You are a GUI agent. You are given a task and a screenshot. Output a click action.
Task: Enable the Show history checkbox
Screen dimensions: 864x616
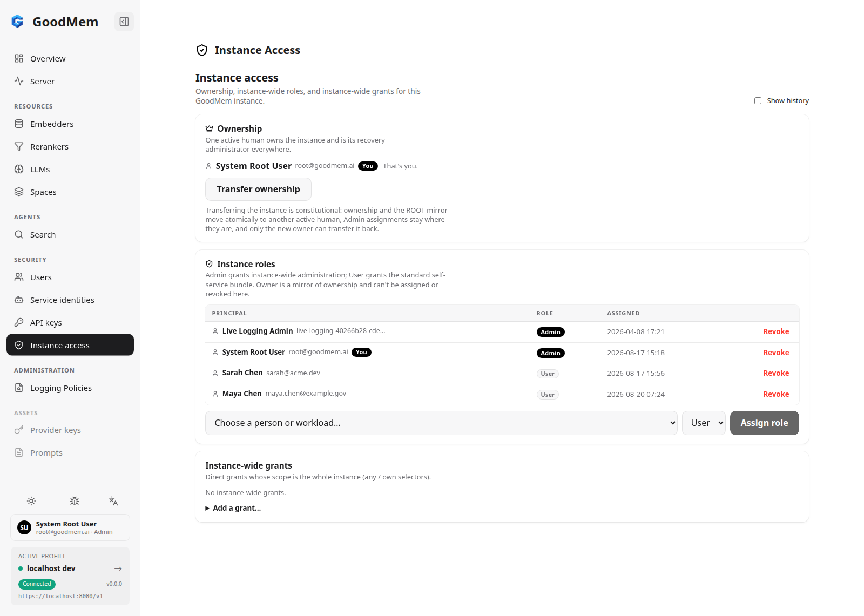[758, 100]
